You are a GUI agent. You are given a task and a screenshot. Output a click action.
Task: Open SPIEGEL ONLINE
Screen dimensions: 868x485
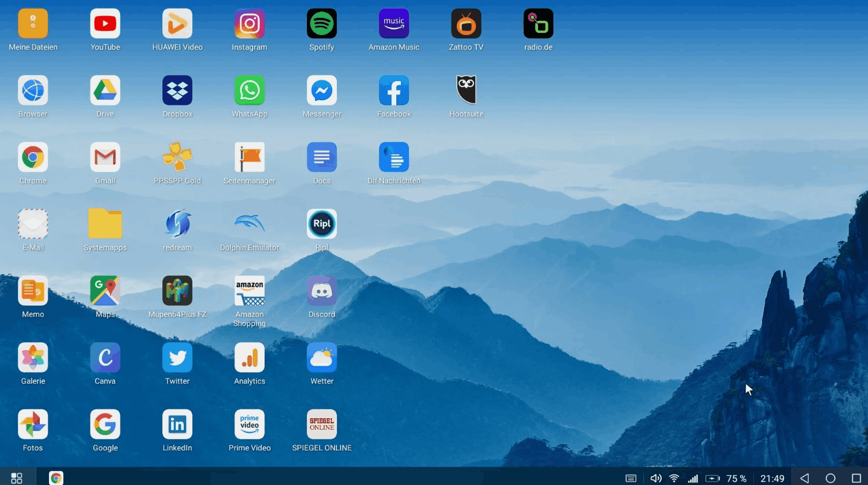pos(322,425)
